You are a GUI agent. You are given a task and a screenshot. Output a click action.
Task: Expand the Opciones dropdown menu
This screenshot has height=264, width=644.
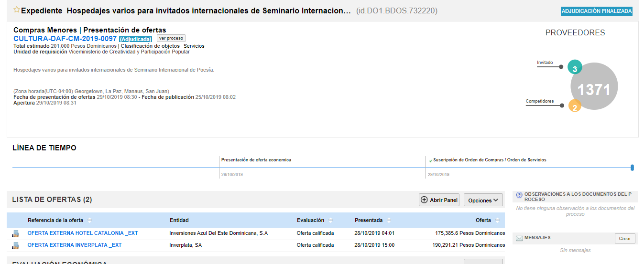483,201
